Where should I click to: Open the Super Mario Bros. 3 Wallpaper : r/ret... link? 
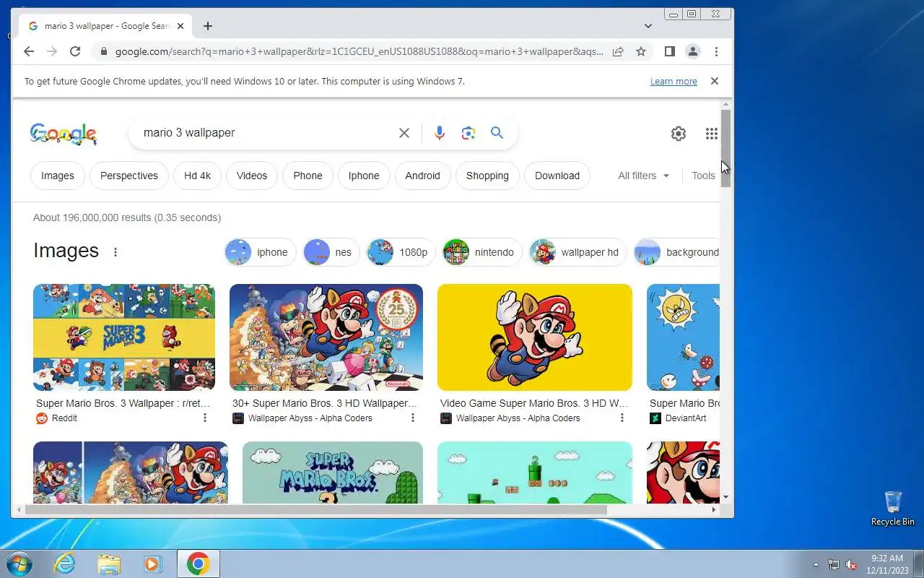click(123, 403)
